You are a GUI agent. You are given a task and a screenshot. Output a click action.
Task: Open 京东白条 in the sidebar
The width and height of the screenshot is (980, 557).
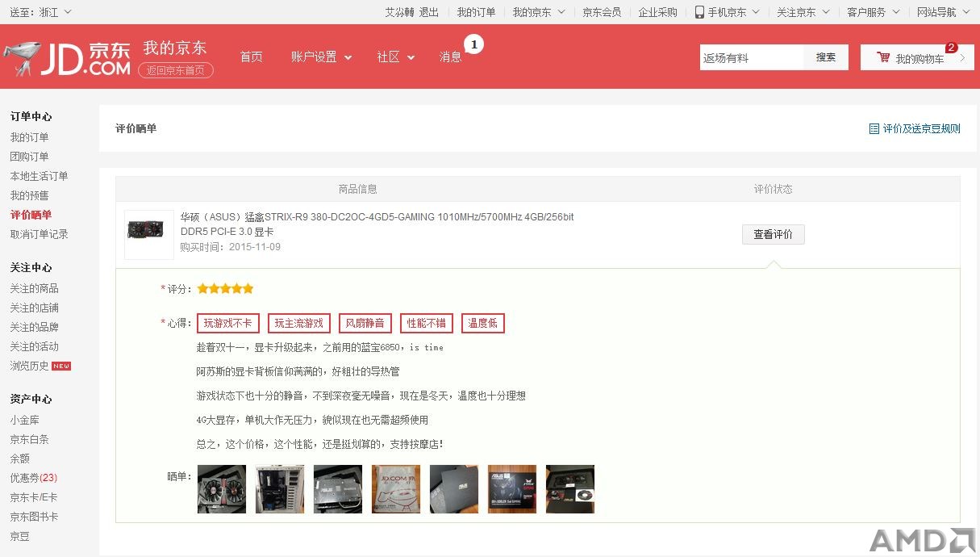pos(29,439)
